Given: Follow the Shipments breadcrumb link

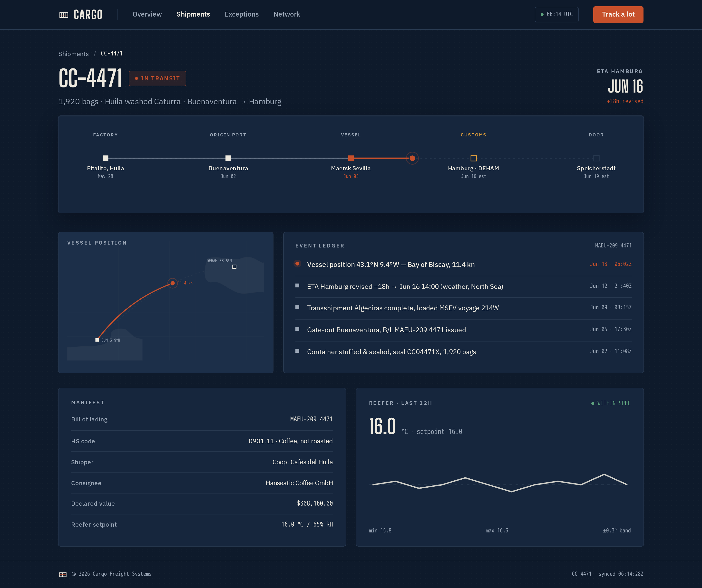Looking at the screenshot, I should (74, 54).
